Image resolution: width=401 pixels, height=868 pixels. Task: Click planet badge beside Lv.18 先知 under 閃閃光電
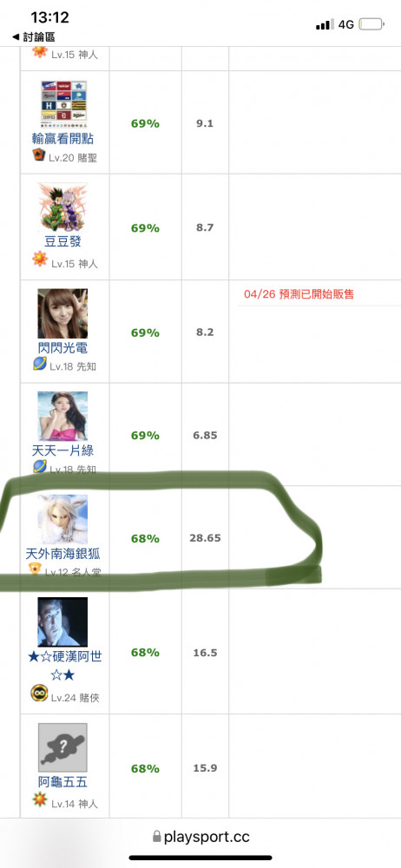coord(40,364)
